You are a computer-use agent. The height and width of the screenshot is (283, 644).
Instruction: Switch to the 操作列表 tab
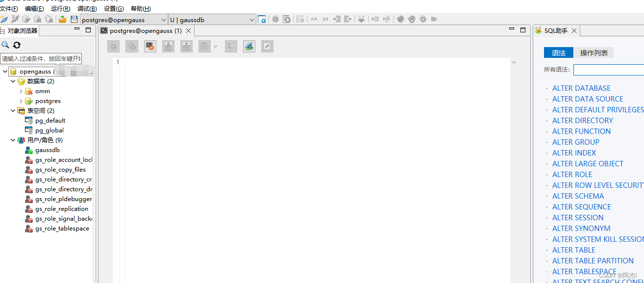[x=594, y=53]
